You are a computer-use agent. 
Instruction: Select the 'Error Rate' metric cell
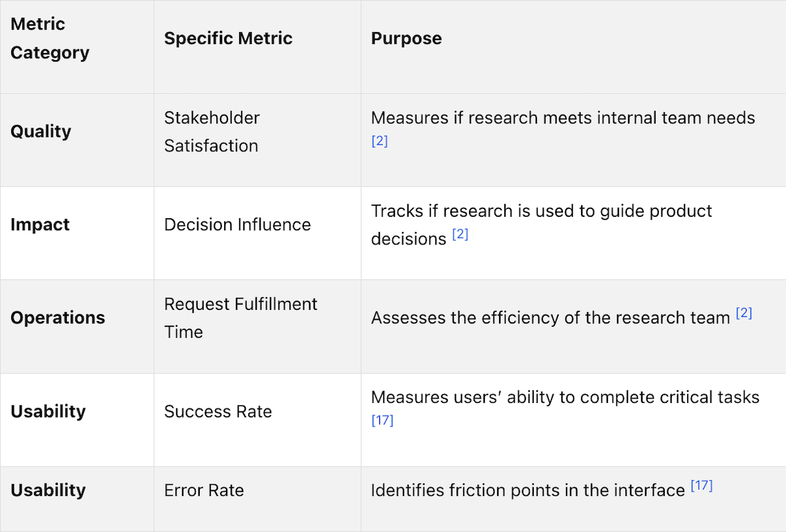point(204,490)
